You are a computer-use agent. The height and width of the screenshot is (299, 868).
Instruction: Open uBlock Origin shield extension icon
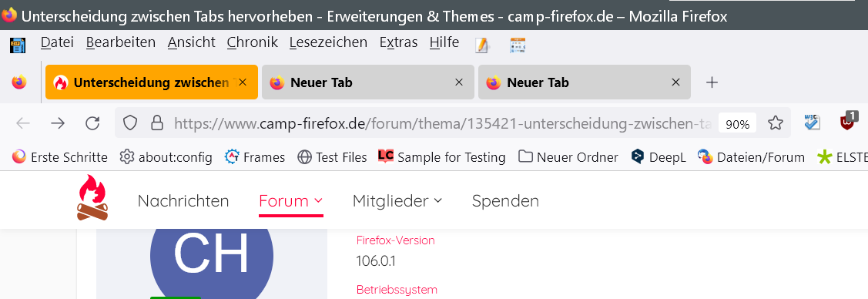click(x=848, y=122)
